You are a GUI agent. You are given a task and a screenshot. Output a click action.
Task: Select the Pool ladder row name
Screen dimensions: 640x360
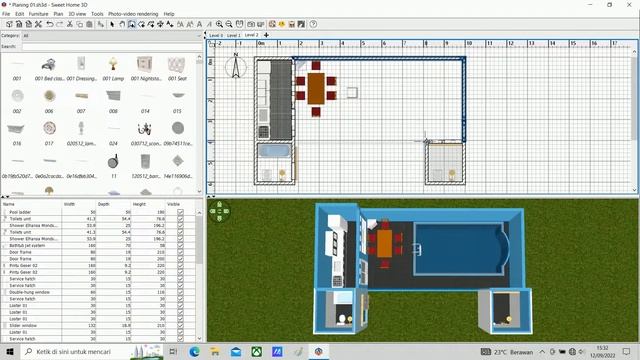[20, 212]
